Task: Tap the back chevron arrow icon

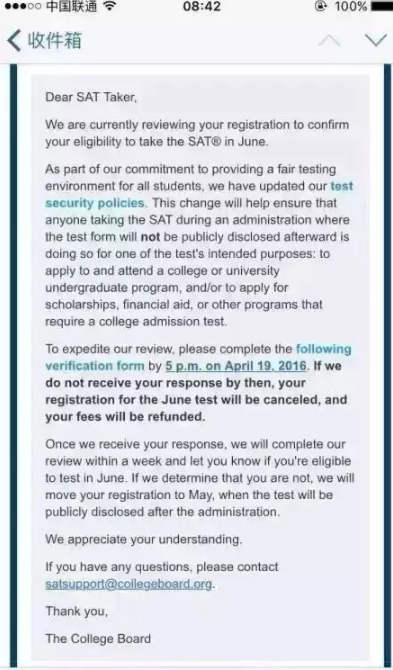Action: tap(14, 41)
